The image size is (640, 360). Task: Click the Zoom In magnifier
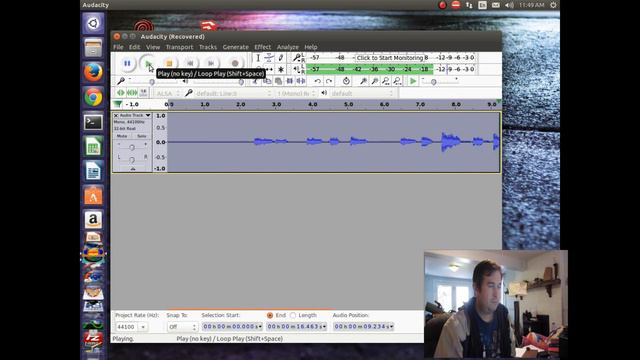coord(363,81)
